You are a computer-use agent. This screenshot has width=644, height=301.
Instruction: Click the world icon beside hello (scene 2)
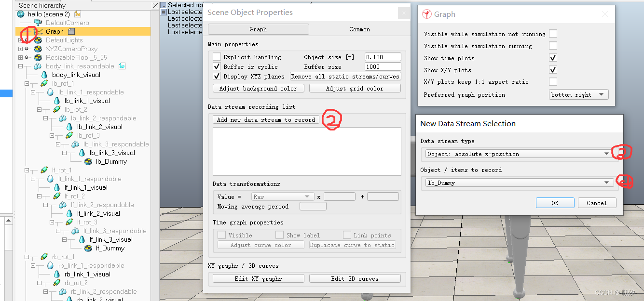point(20,13)
